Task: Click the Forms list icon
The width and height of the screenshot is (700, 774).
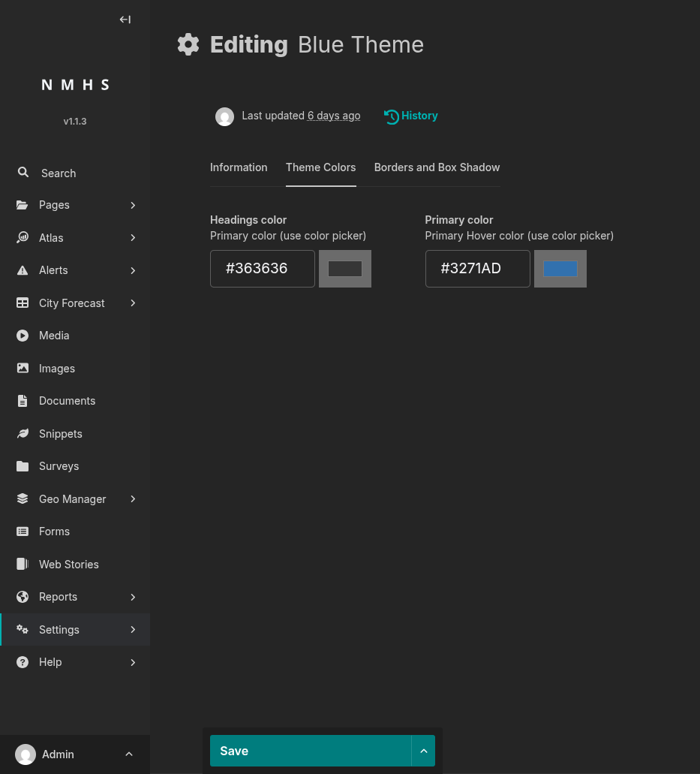Action: pos(23,531)
